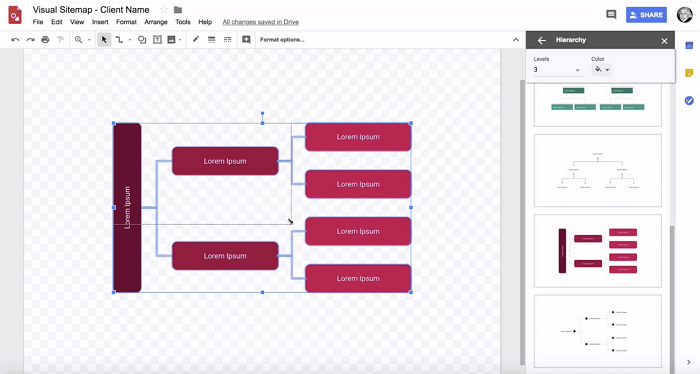Insert a Text box

157,40
